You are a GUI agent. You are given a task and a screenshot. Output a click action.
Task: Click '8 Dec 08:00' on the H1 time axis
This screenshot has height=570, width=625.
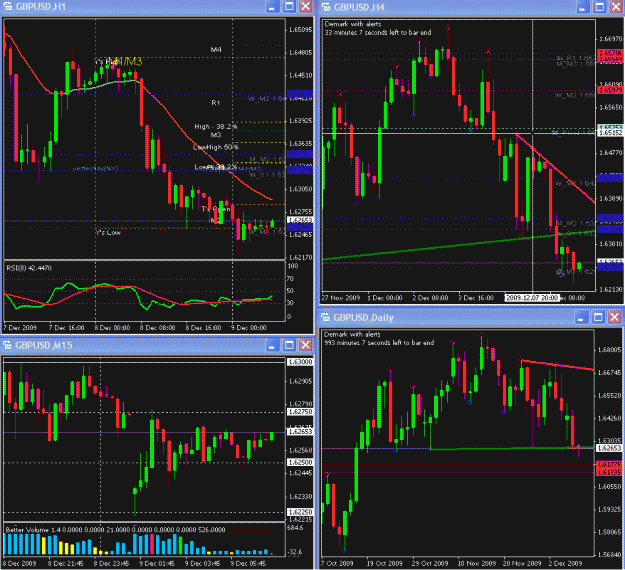point(157,328)
